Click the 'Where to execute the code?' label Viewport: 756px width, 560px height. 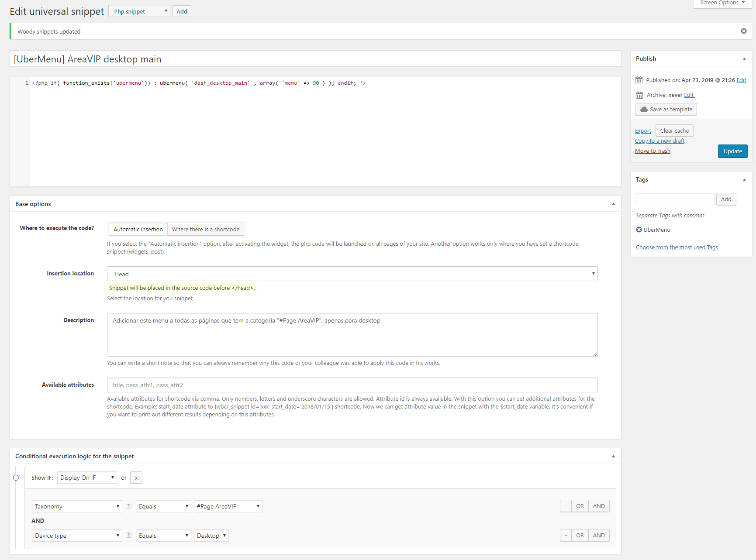point(57,228)
